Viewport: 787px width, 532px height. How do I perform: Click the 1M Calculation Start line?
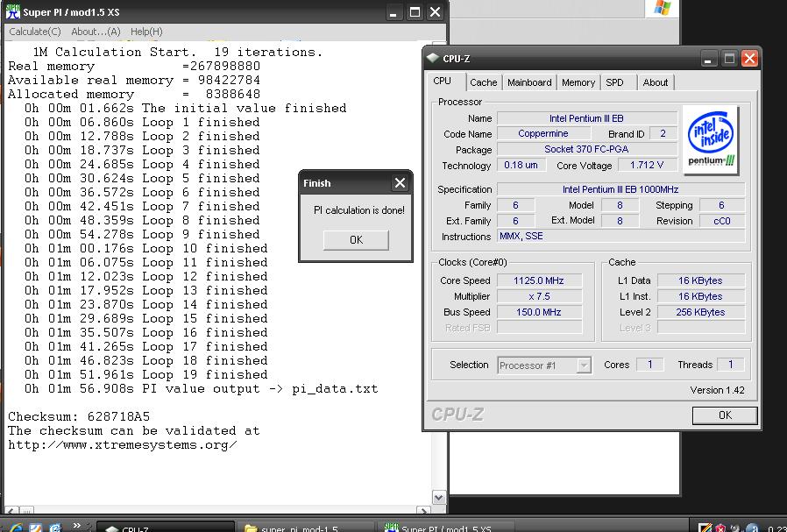coord(177,52)
